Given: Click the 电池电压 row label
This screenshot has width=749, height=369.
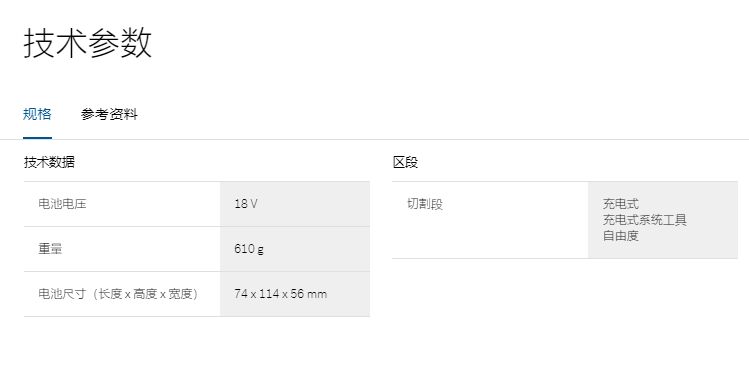Looking at the screenshot, I should [62, 204].
